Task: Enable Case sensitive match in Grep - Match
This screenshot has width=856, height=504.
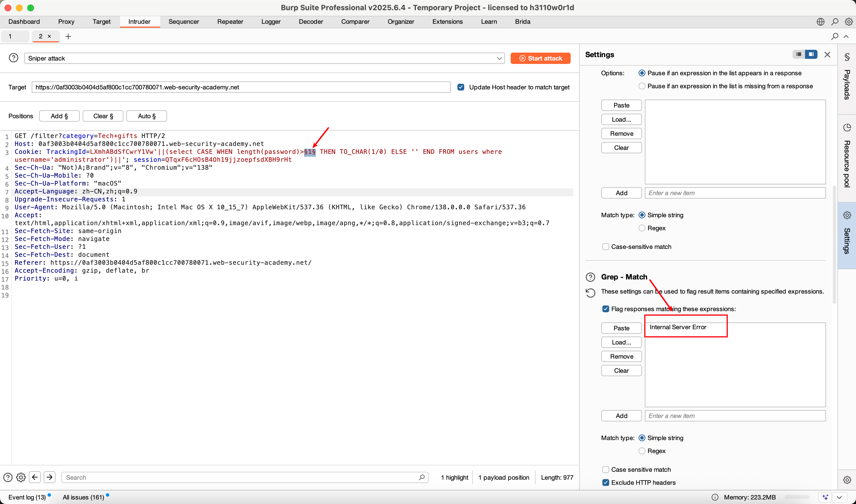Action: 605,470
